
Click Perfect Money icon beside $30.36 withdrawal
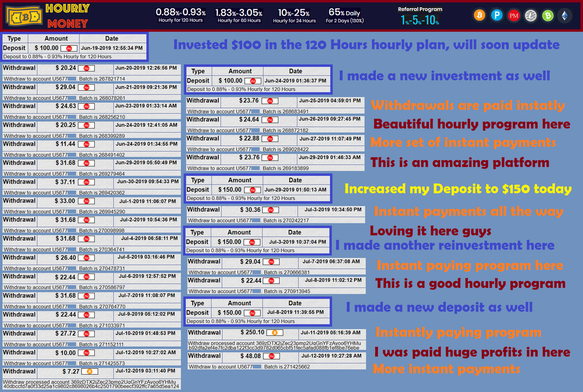(271, 210)
